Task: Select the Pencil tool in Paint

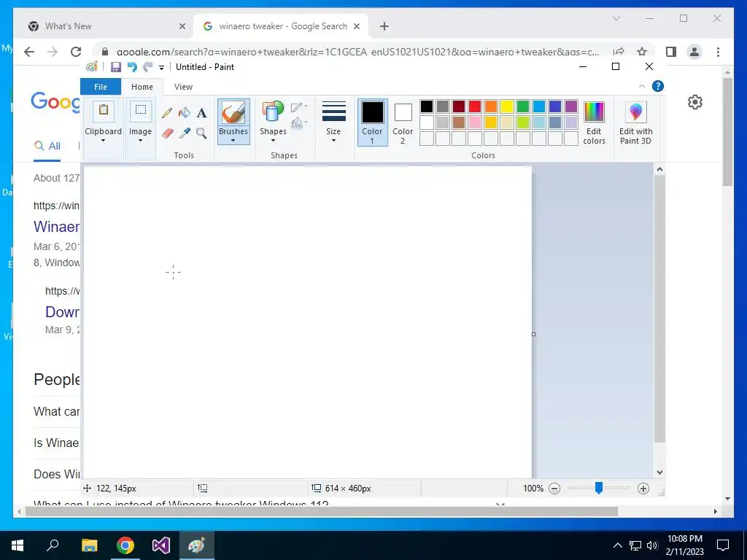Action: point(167,113)
